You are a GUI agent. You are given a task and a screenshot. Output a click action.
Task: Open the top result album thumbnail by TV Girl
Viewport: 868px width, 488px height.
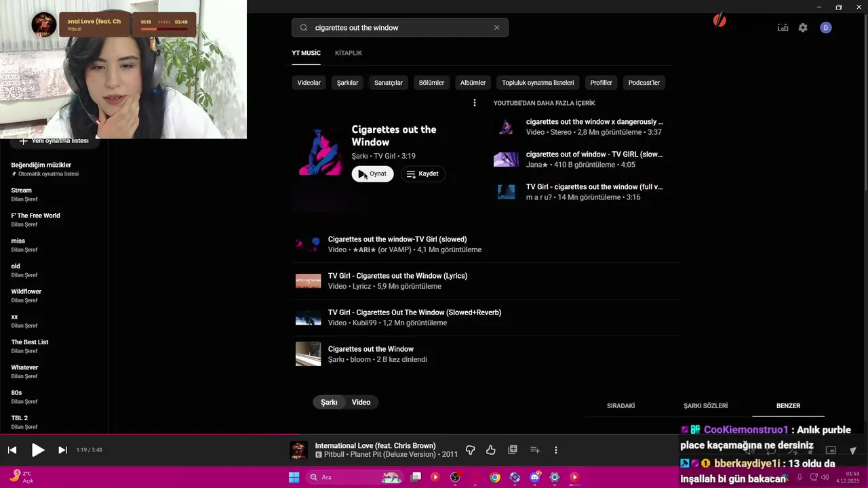321,153
